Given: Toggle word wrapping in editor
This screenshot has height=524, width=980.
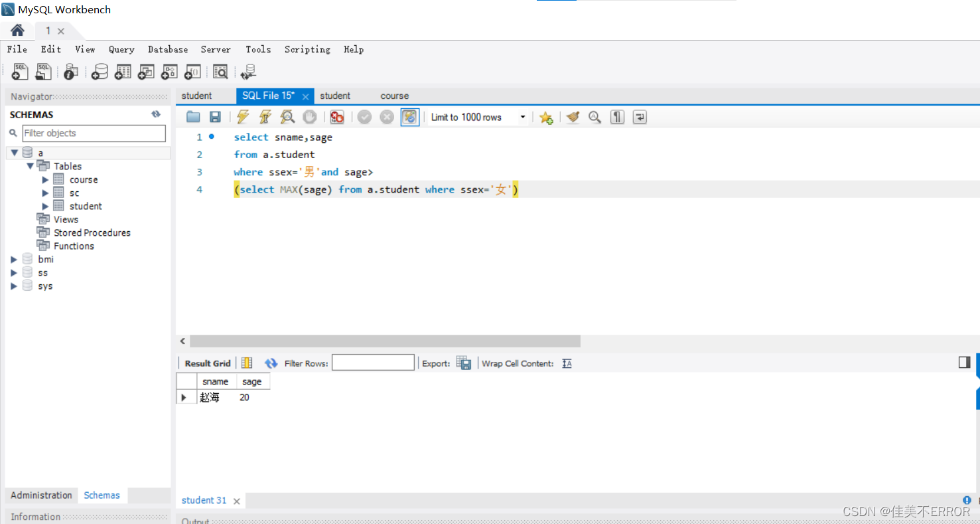Looking at the screenshot, I should [640, 117].
